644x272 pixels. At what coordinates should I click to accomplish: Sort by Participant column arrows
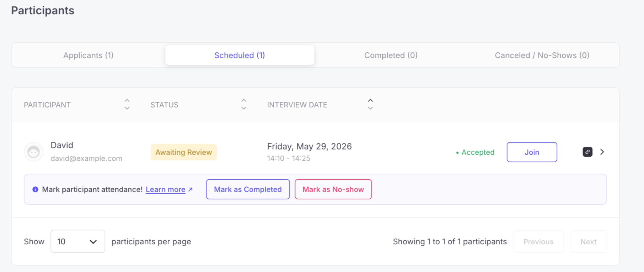[127, 104]
